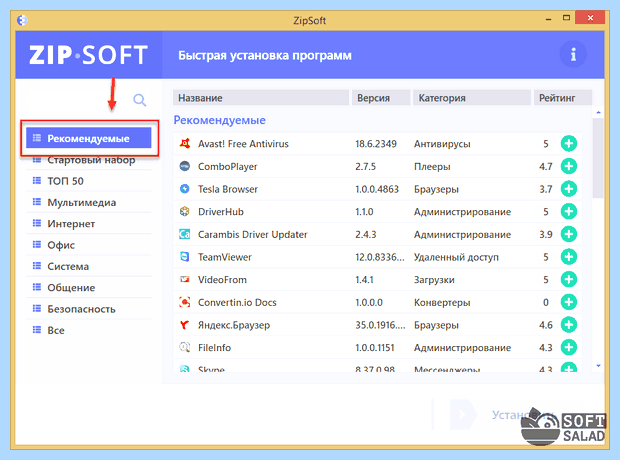Click the VideoFrom app icon

click(185, 279)
